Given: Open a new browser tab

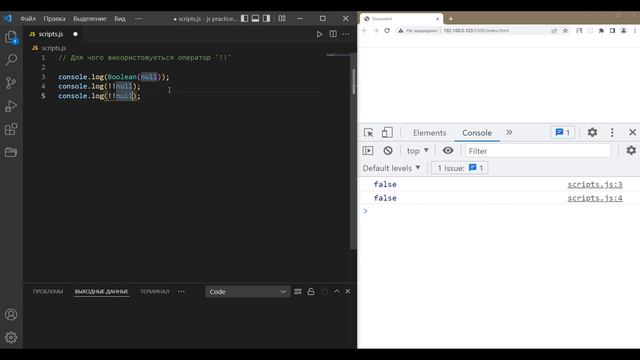Looking at the screenshot, I should pos(451,19).
